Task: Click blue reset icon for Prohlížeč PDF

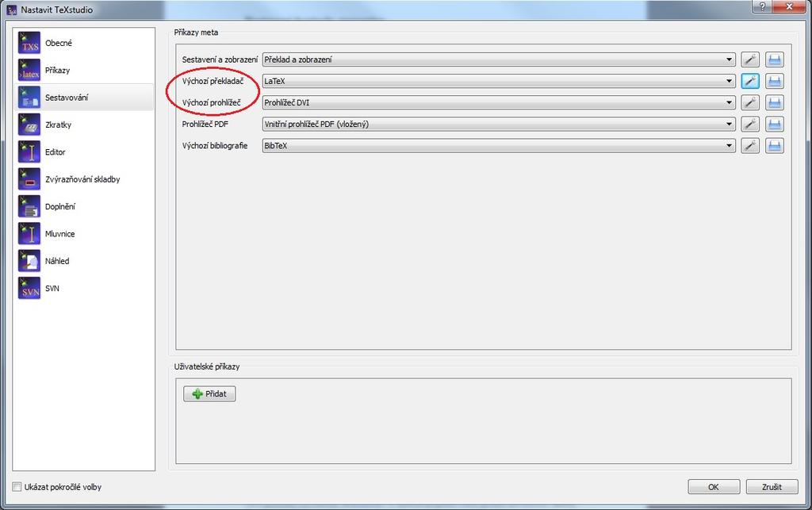Action: point(775,125)
